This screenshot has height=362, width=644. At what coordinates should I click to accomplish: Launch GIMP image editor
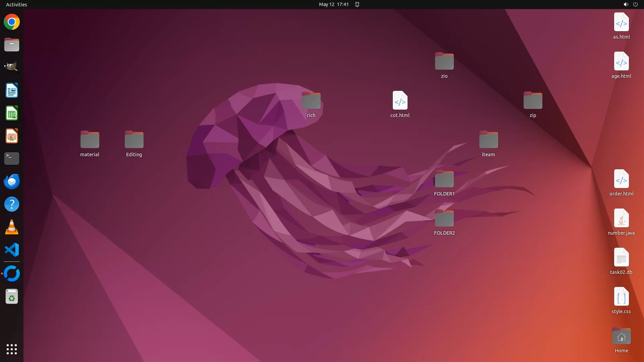coord(12,67)
